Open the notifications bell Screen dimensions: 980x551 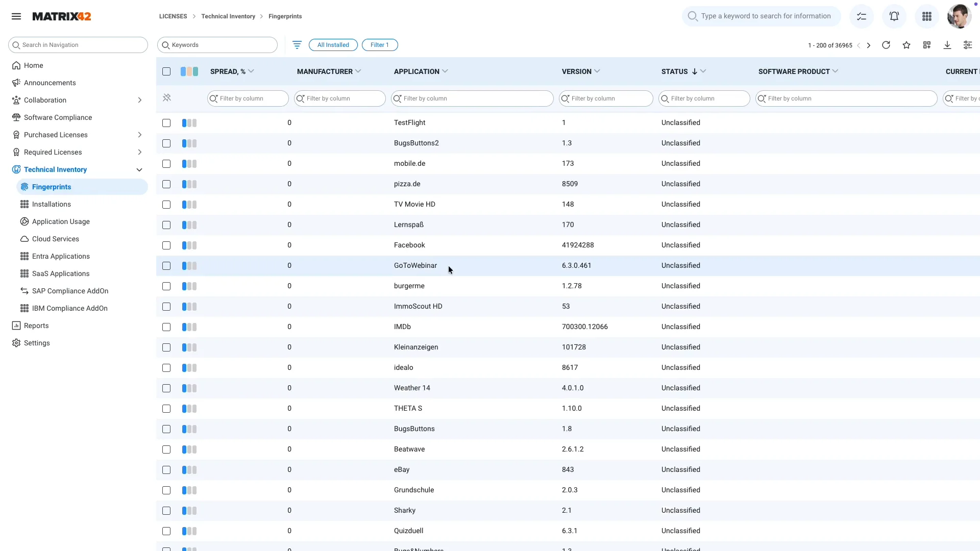coord(894,16)
